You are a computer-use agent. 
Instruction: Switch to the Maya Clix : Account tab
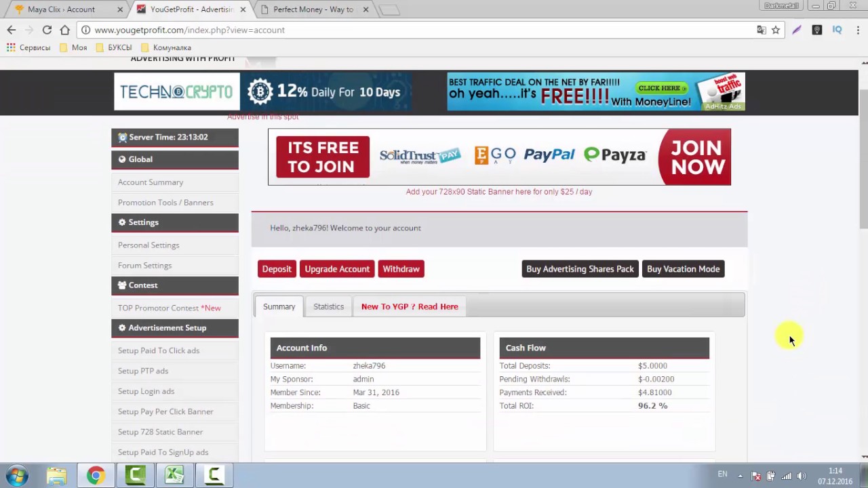point(61,9)
